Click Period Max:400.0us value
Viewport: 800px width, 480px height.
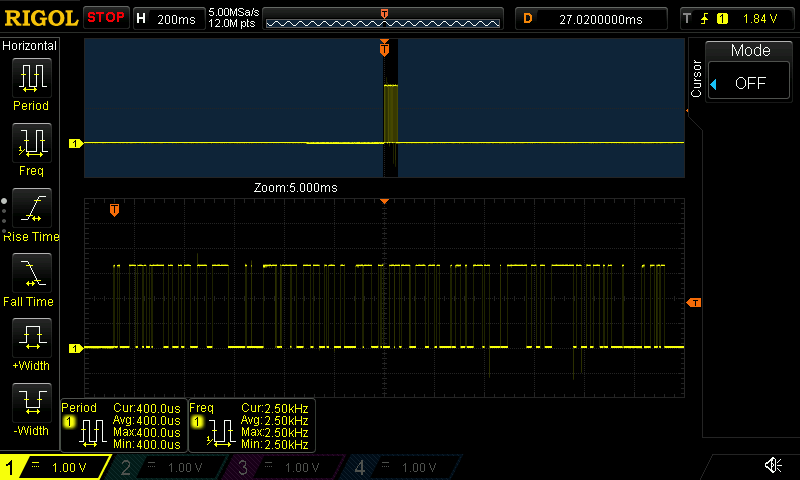pyautogui.click(x=147, y=433)
